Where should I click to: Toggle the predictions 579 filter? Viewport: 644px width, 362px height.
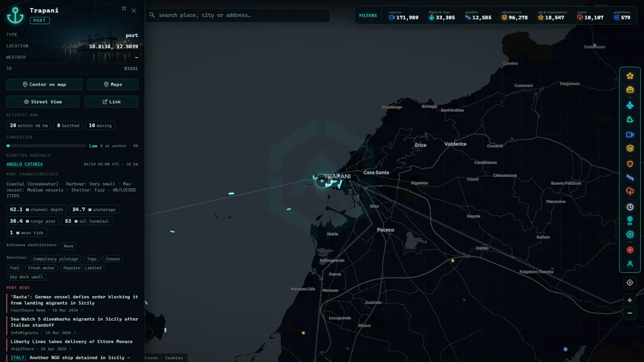622,15
